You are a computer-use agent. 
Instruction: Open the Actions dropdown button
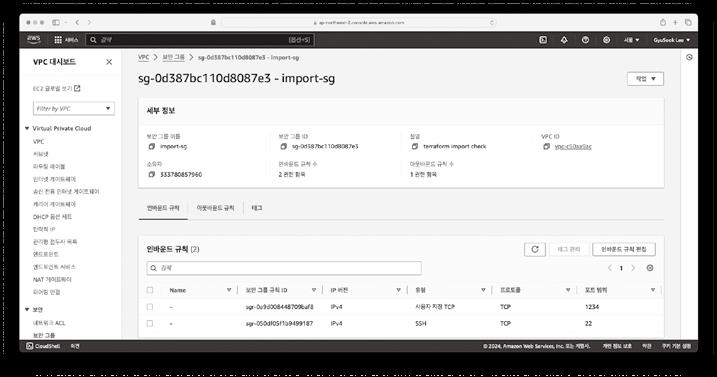click(x=645, y=79)
